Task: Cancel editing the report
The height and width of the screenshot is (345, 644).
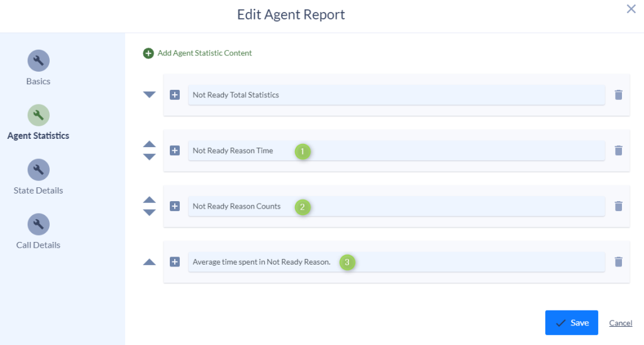Action: click(x=621, y=323)
